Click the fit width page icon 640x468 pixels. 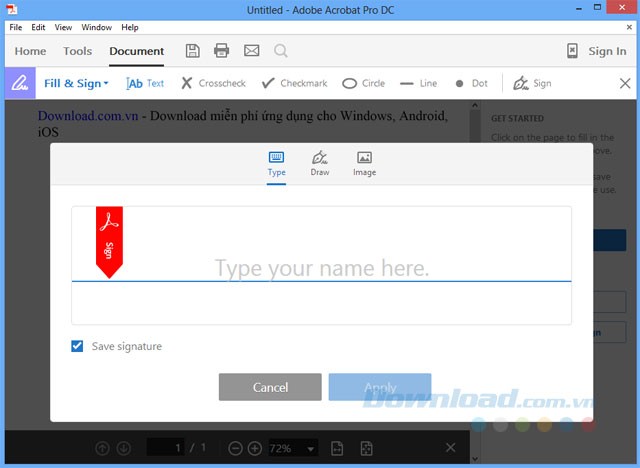(337, 448)
